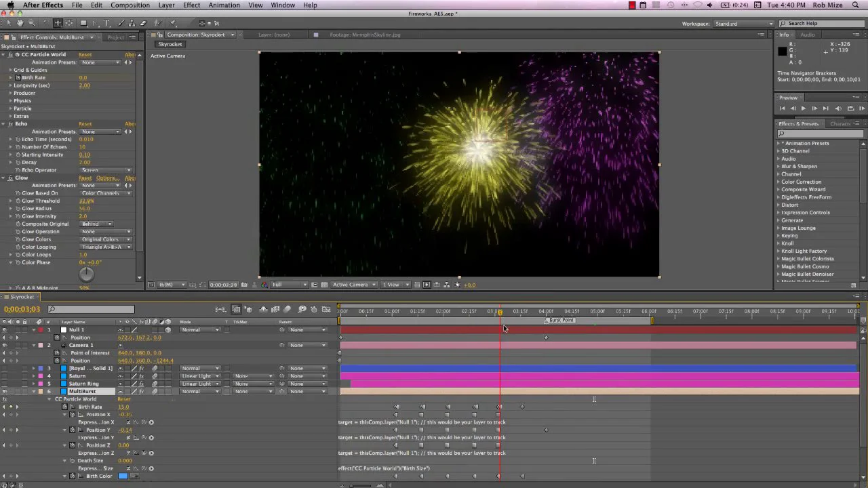Image resolution: width=868 pixels, height=488 pixels.
Task: Switch to Footage MemphisSkyline.jpg tab
Action: (366, 35)
